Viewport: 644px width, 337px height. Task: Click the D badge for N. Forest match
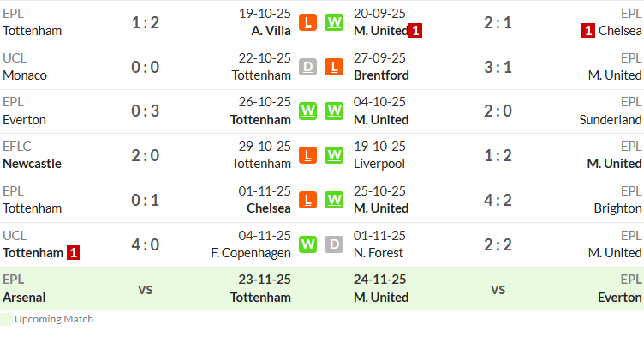pos(334,244)
